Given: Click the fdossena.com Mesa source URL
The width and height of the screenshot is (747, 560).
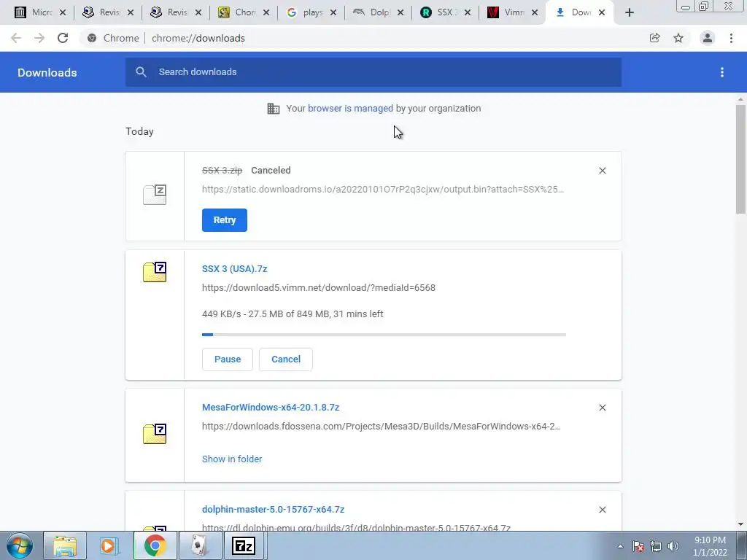Looking at the screenshot, I should click(x=381, y=426).
